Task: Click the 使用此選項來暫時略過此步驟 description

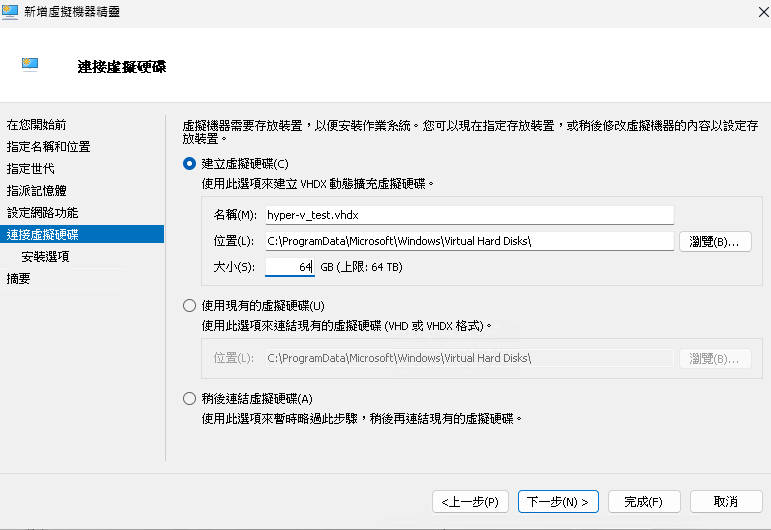Action: point(362,419)
